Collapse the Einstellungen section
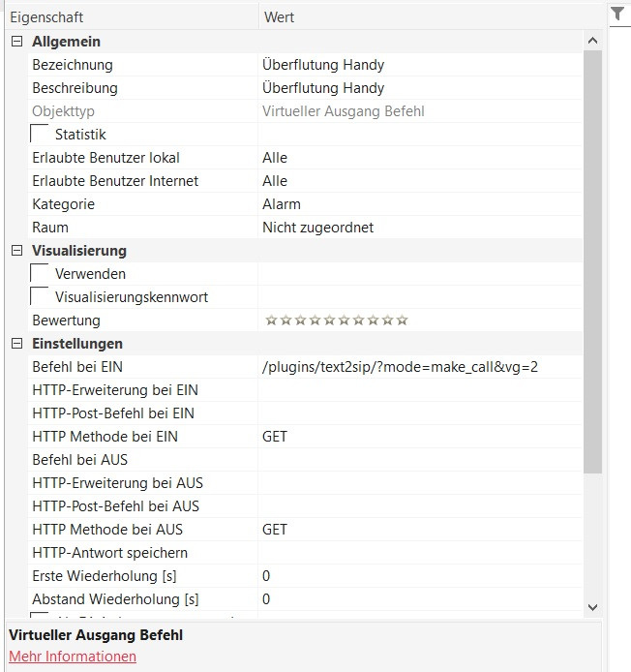 16,344
